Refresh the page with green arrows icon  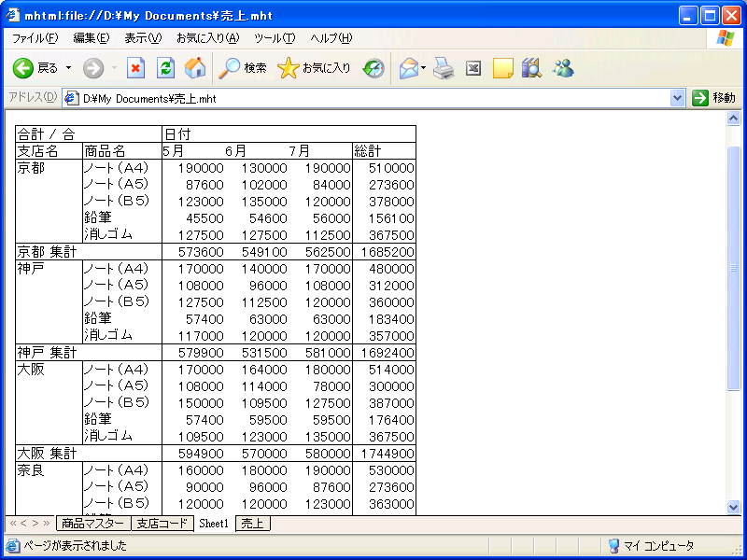coord(165,68)
